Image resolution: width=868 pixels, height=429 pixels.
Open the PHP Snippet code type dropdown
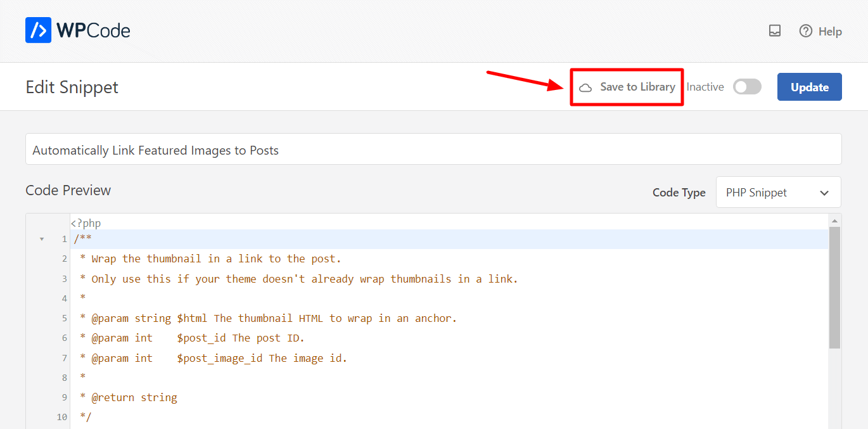coord(778,193)
